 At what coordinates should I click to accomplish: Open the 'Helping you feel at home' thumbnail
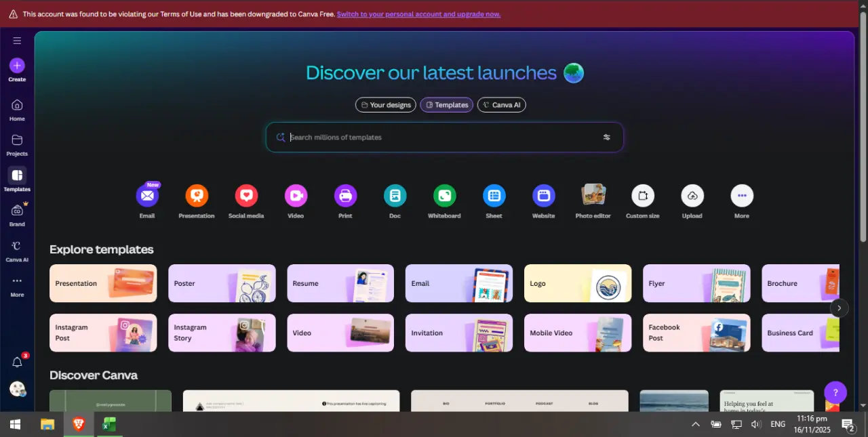point(767,400)
